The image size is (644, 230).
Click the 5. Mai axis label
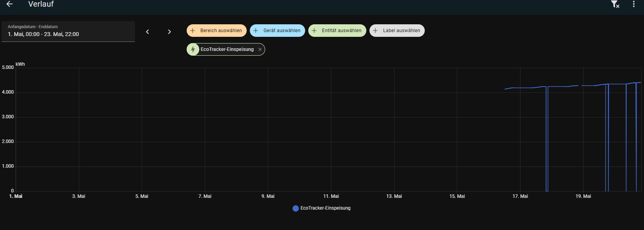tap(142, 196)
